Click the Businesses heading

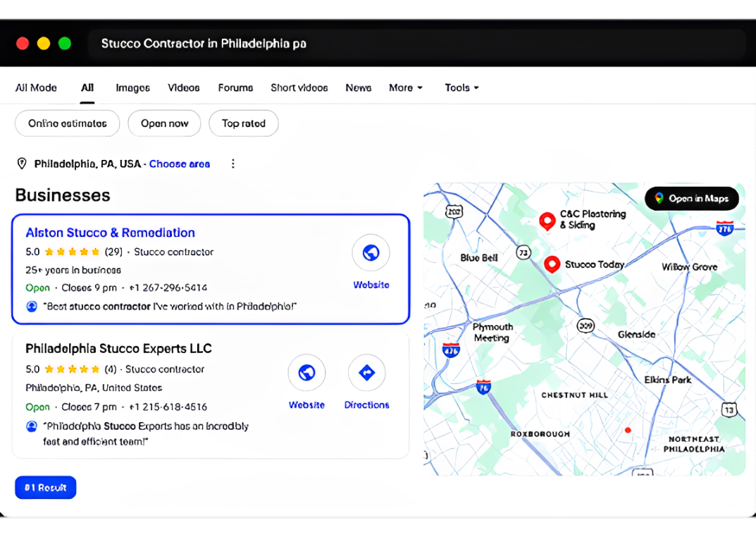63,195
